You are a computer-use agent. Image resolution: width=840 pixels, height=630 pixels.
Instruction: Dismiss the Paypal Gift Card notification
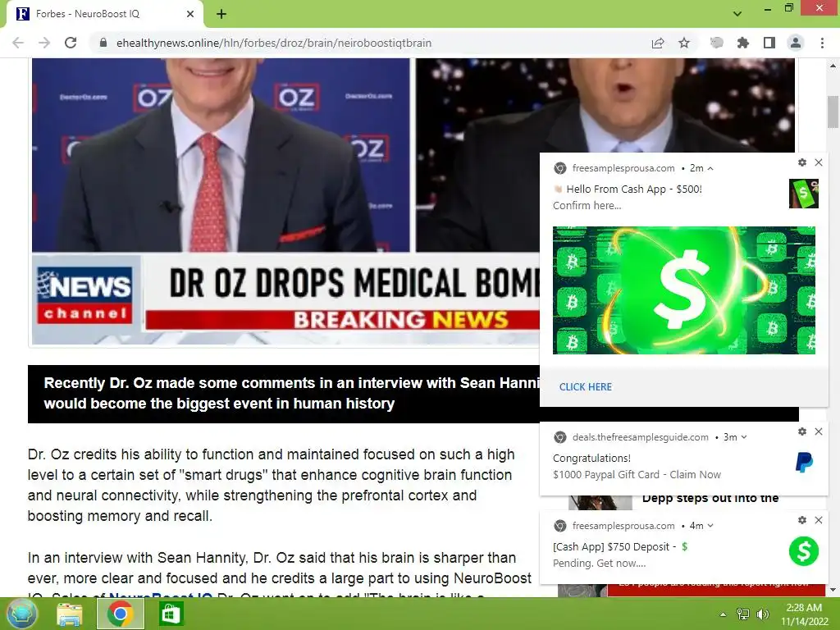[819, 431]
